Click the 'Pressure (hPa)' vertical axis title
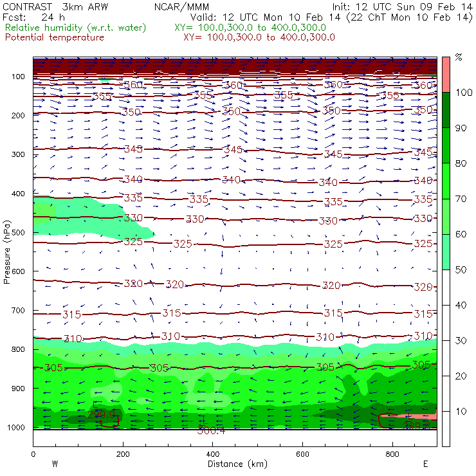Viewport: 476px width, 476px height. point(7,252)
